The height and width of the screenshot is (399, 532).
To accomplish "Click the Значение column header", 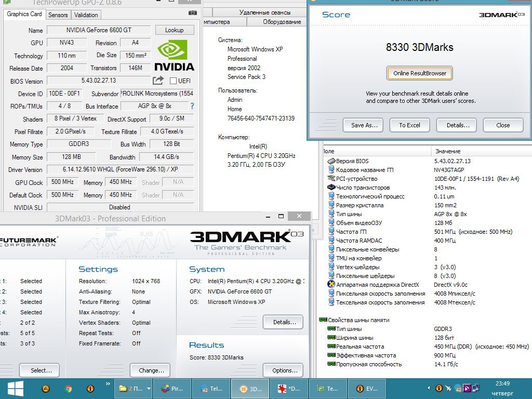I will pos(481,151).
